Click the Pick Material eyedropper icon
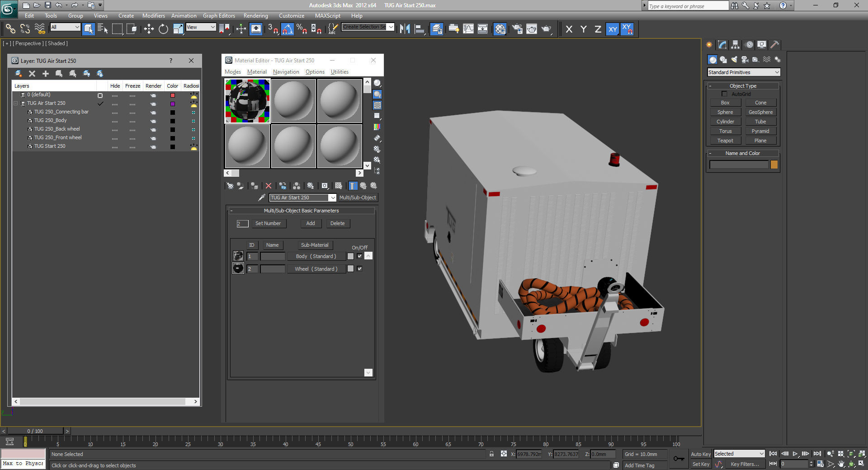The width and height of the screenshot is (868, 470). point(261,197)
